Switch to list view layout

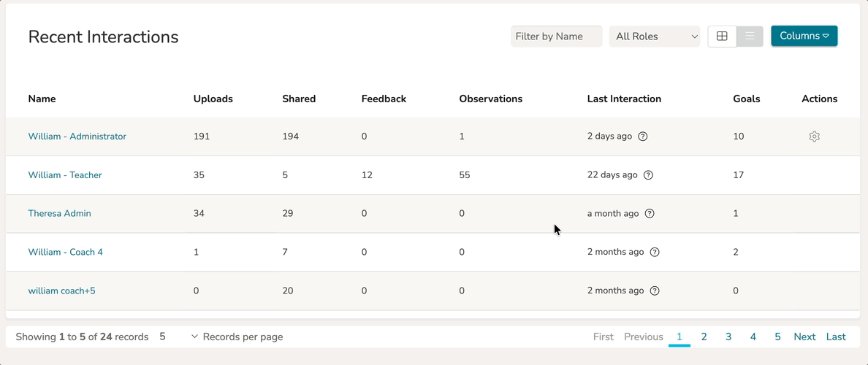click(x=750, y=36)
